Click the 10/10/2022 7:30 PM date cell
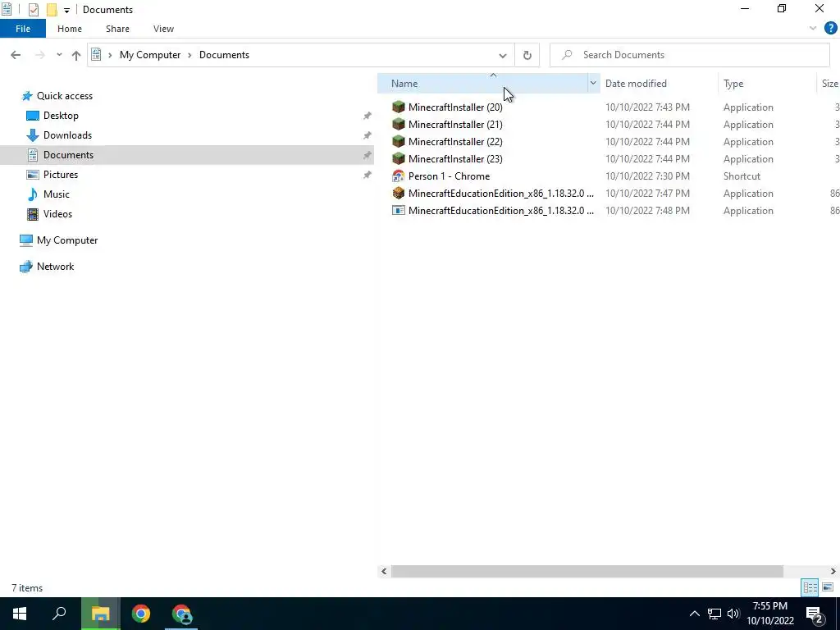Screen dimensions: 840x630 647,176
